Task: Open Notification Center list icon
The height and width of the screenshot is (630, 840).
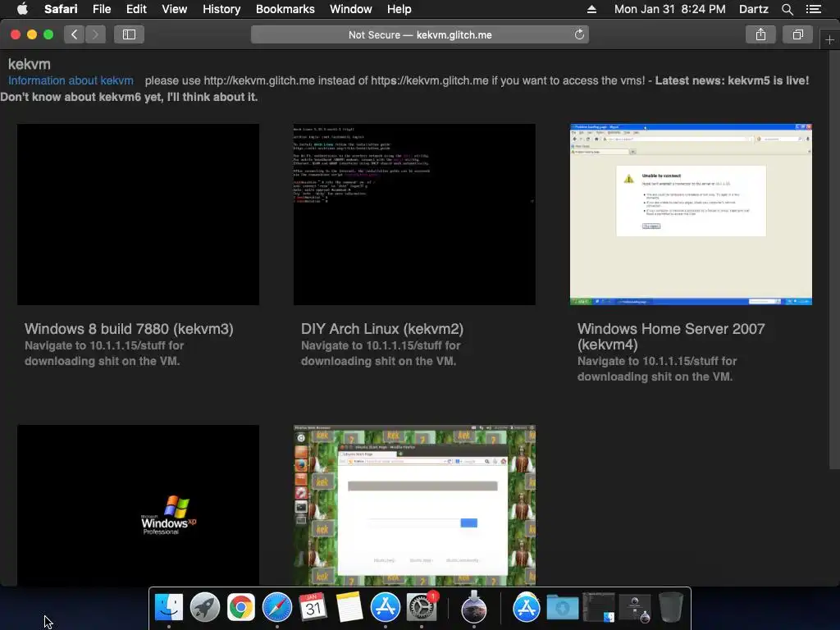Action: pos(813,9)
